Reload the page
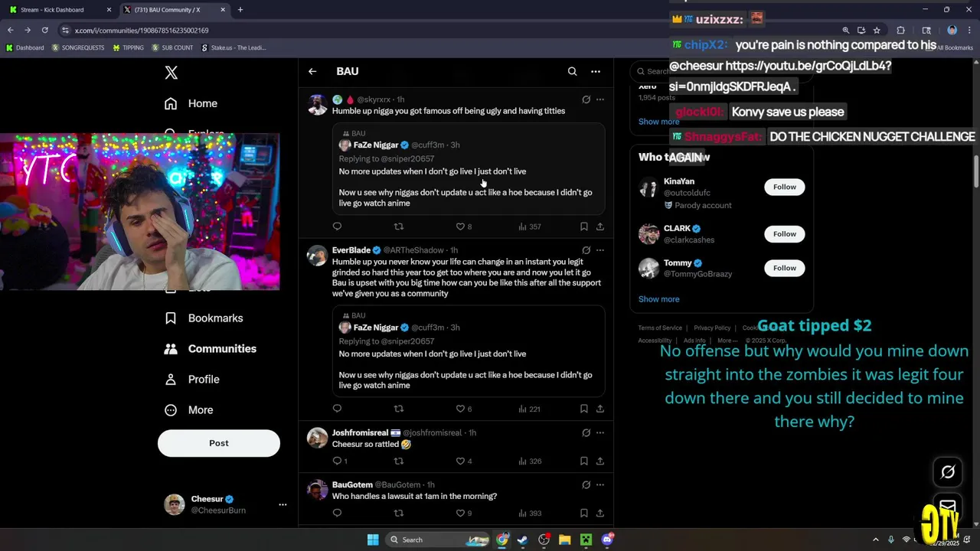Viewport: 980px width, 551px height. (44, 30)
